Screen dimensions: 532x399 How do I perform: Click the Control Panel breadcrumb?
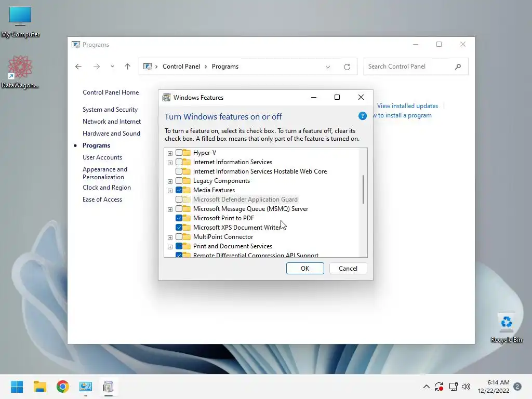click(181, 66)
